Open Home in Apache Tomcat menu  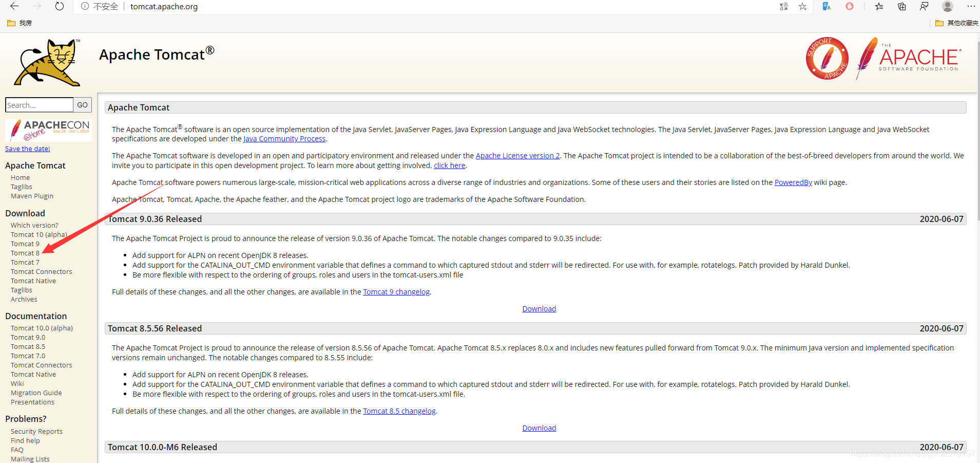pos(20,178)
